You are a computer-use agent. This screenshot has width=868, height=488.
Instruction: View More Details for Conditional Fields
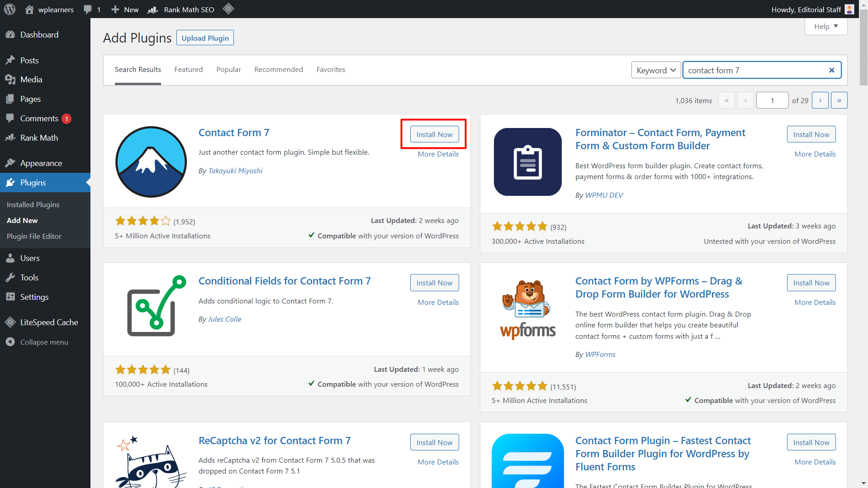pyautogui.click(x=438, y=303)
